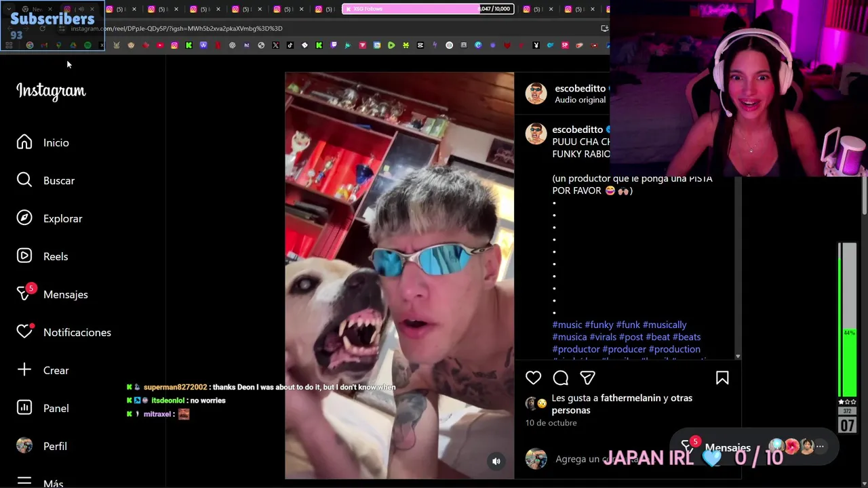Open Perfil profile picture in sidebar

(x=24, y=446)
